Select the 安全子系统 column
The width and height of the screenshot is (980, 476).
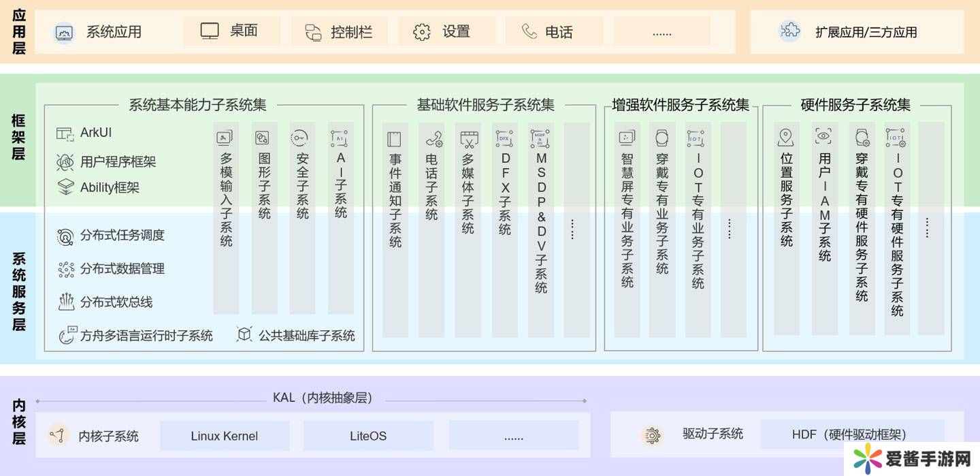(302, 218)
